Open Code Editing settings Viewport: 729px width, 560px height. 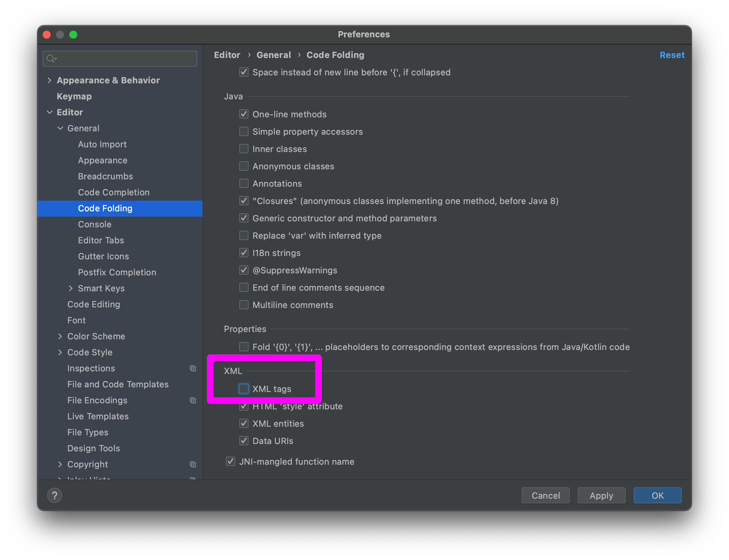[94, 304]
